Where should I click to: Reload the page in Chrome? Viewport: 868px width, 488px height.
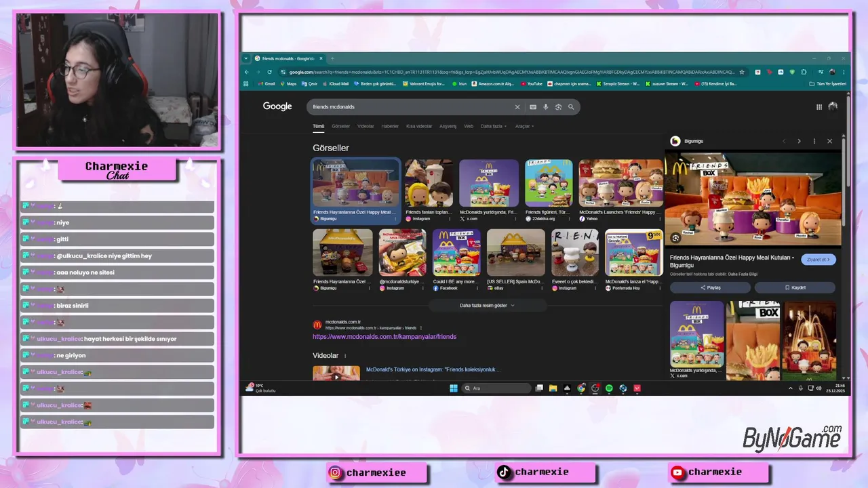[x=270, y=72]
